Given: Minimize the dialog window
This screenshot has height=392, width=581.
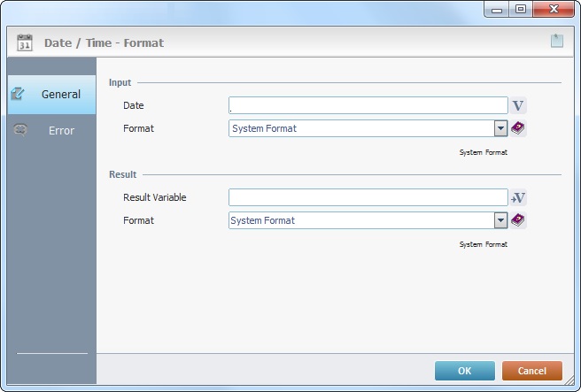Looking at the screenshot, I should click(x=498, y=9).
